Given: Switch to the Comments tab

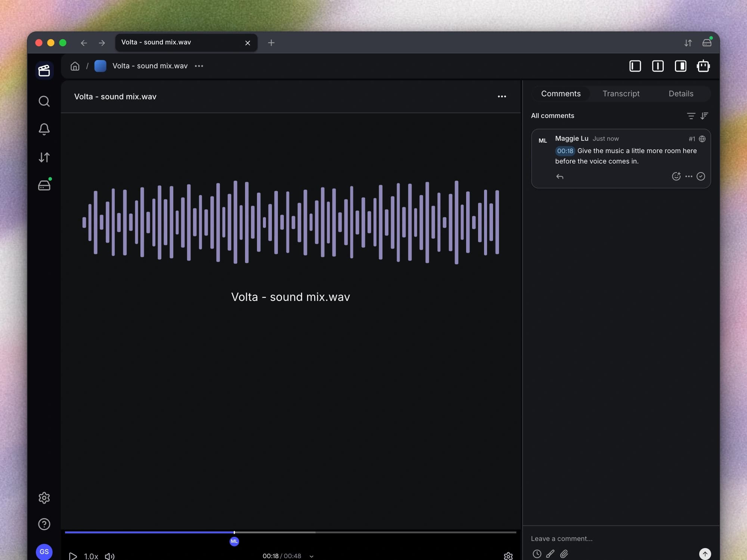Looking at the screenshot, I should point(561,94).
